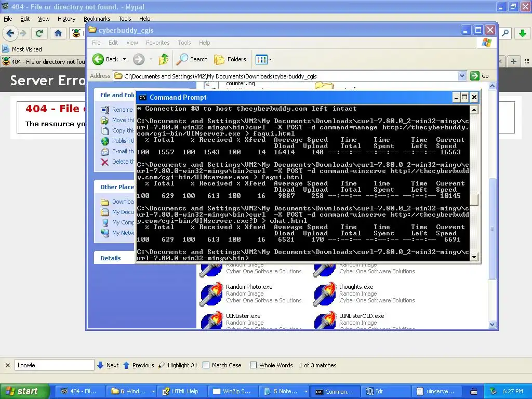Select the 404 File not found tab
The image size is (532, 399).
click(x=44, y=61)
